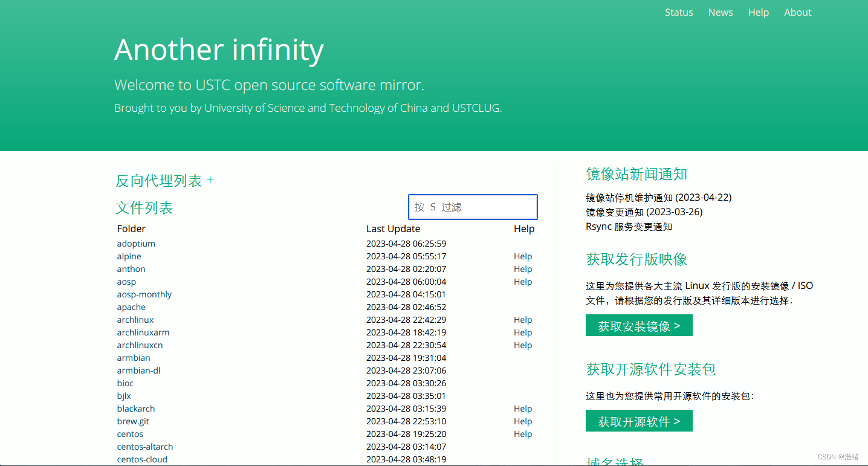
Task: Open Help for the archlinuxcn row
Action: pyautogui.click(x=523, y=345)
